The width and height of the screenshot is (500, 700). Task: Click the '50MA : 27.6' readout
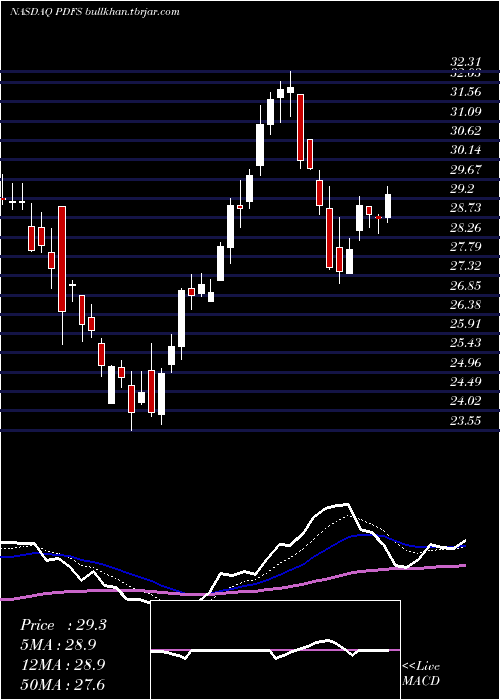63,684
